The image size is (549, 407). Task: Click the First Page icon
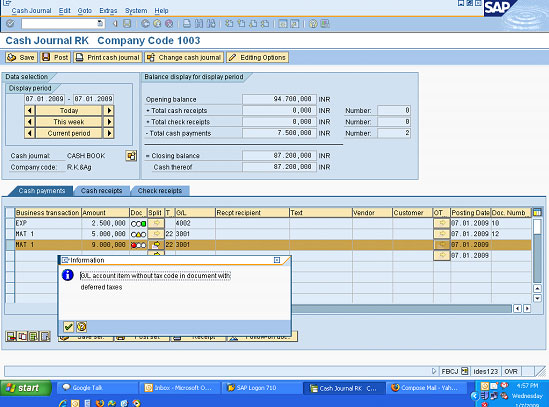coord(229,23)
